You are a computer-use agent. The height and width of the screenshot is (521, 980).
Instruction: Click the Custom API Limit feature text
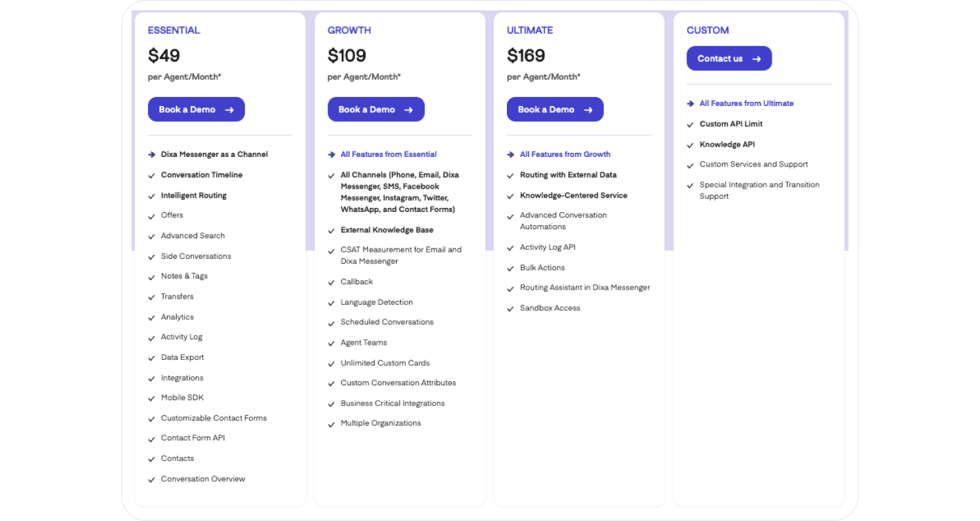(x=731, y=124)
